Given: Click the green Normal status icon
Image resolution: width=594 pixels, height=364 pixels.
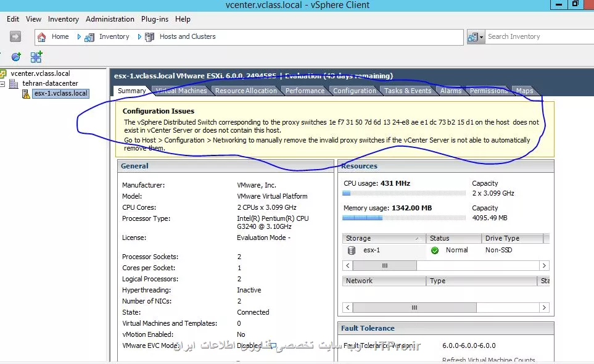Looking at the screenshot, I should (435, 250).
